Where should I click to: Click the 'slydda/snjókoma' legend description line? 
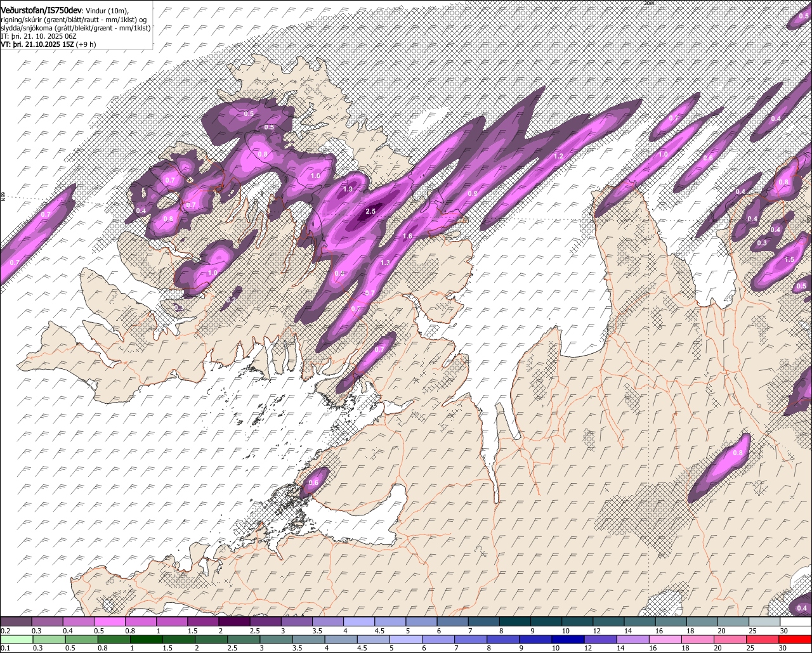pyautogui.click(x=75, y=28)
